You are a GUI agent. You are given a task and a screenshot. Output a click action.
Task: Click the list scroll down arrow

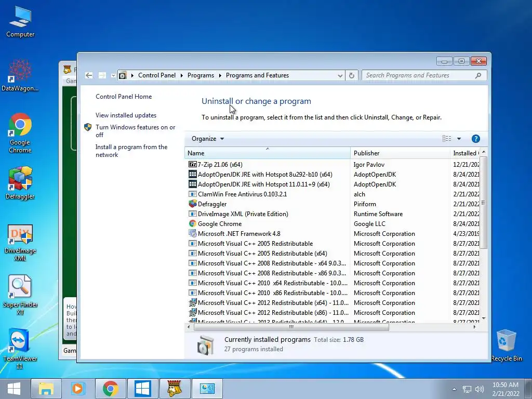[x=484, y=318]
